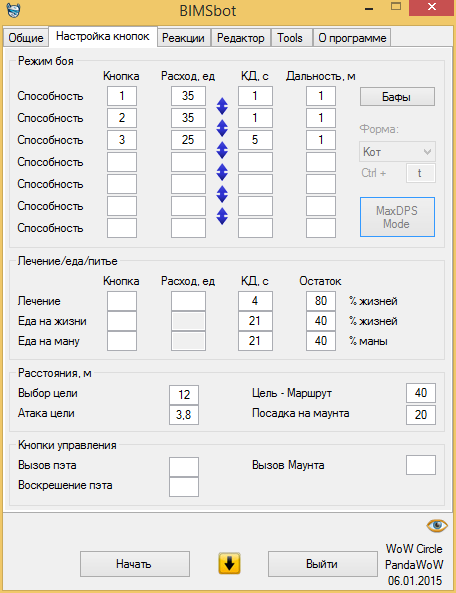
Task: Open the Форма dropdown showing Кот
Action: [397, 152]
